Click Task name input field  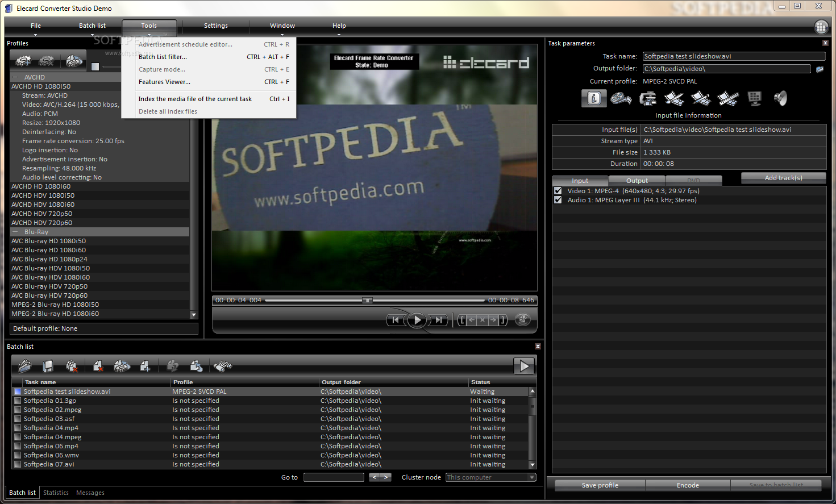pos(734,56)
